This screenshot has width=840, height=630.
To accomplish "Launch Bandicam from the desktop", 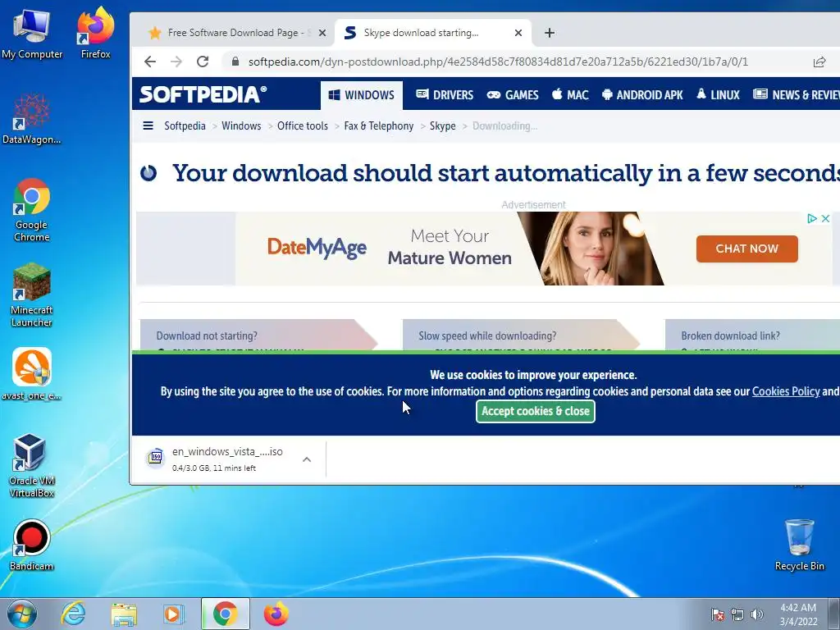I will pos(32,545).
